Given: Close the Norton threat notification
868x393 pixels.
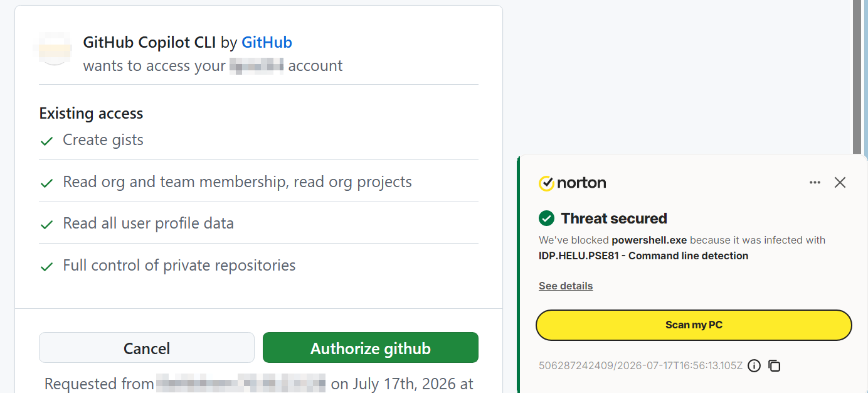Looking at the screenshot, I should coord(840,183).
